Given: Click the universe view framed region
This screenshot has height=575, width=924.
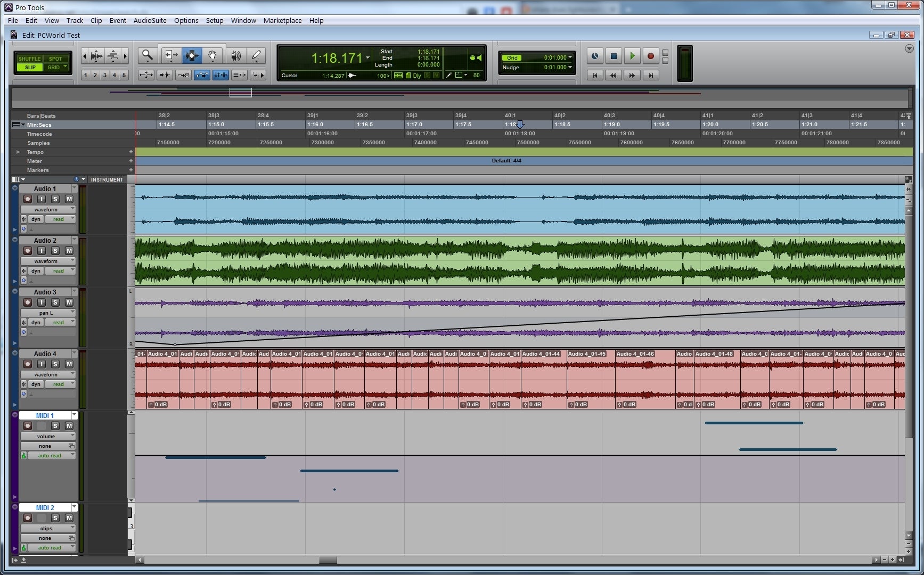Looking at the screenshot, I should [240, 93].
